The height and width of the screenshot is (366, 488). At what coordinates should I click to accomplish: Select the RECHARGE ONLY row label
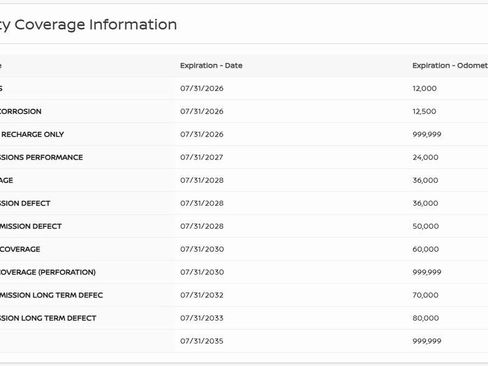pos(32,134)
